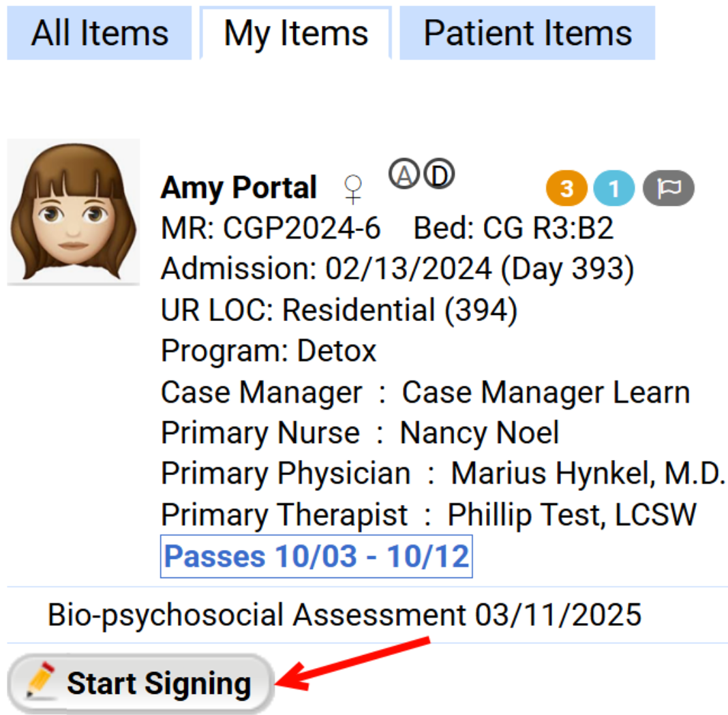Switch to the All Items tab
728x715 pixels.
(x=98, y=33)
